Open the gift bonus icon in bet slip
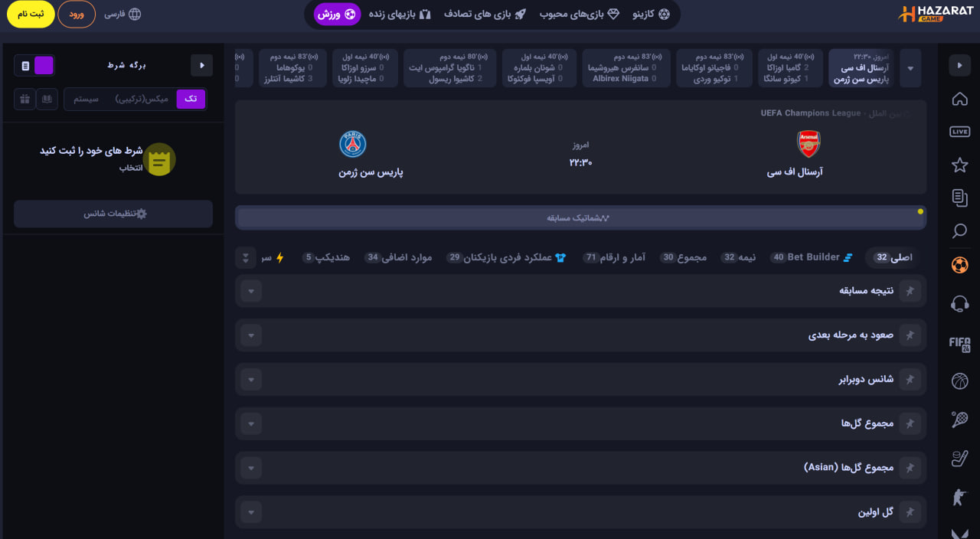 [x=25, y=99]
